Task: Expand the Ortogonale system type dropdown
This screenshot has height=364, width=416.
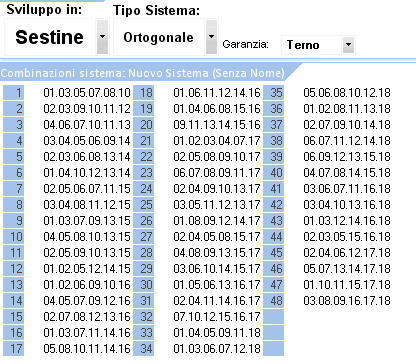Action: pos(211,37)
